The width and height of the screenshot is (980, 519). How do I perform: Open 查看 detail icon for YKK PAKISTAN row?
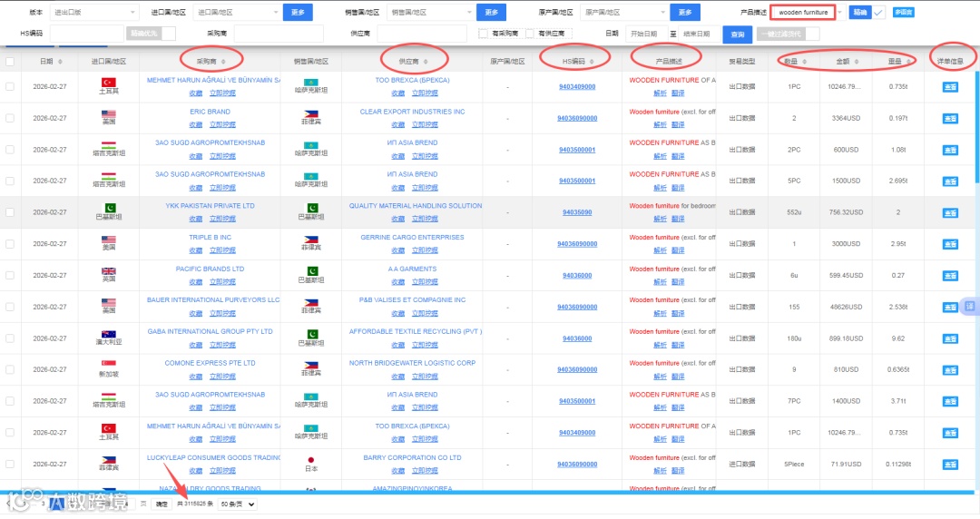pyautogui.click(x=950, y=212)
